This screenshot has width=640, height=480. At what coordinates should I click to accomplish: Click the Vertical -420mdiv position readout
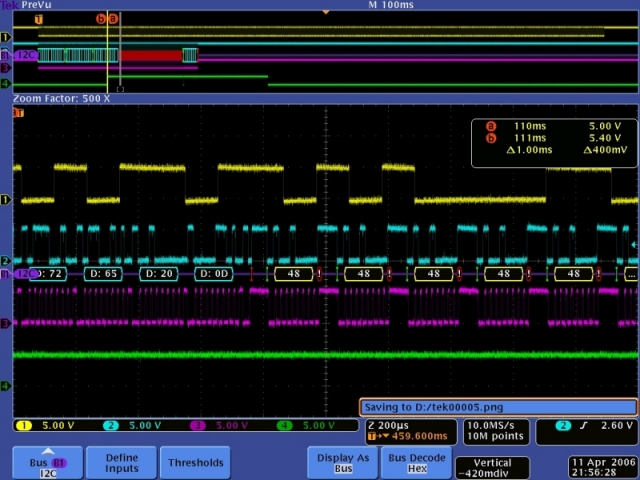(492, 468)
